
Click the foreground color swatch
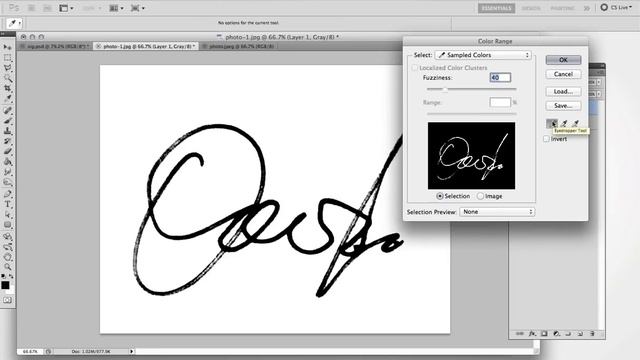5,285
